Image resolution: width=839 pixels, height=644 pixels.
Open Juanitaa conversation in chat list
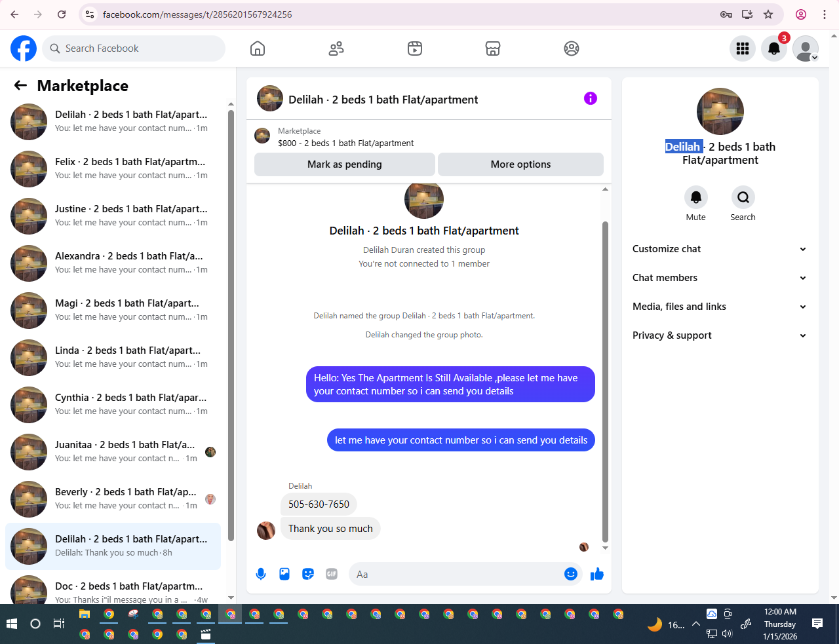pyautogui.click(x=113, y=452)
